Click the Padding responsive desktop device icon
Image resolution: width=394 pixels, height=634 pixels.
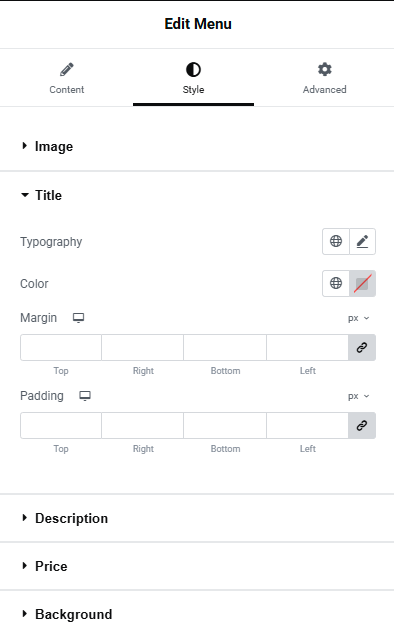tap(85, 396)
